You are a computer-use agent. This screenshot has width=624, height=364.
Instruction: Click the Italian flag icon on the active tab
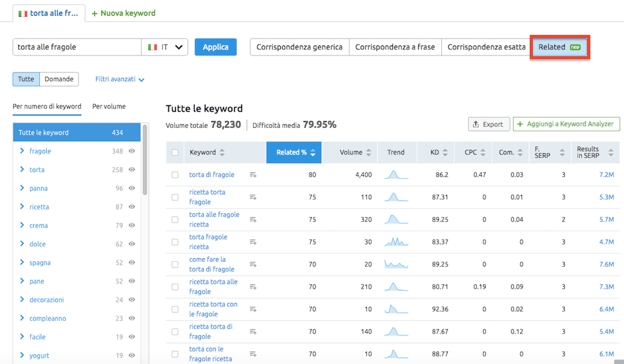pos(24,12)
